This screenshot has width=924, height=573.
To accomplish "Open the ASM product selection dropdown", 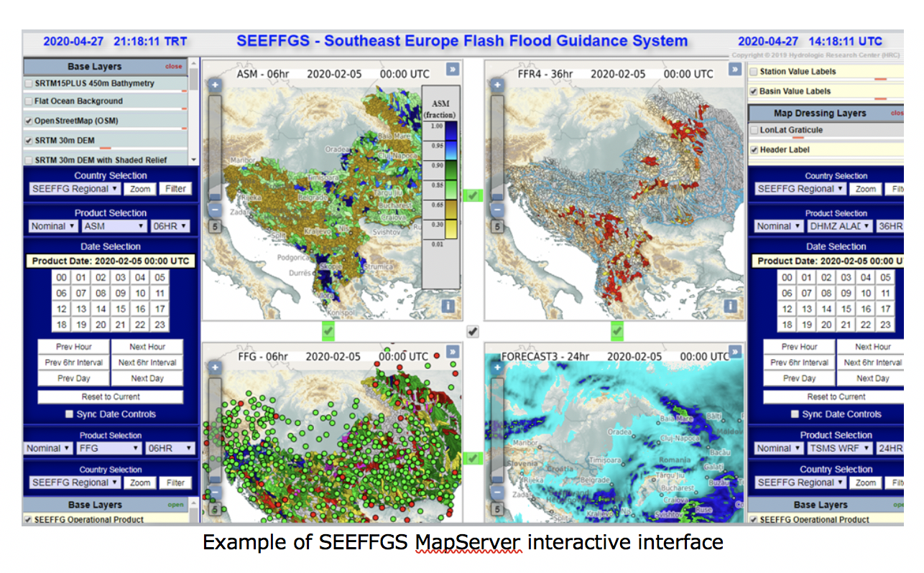I will [x=115, y=225].
